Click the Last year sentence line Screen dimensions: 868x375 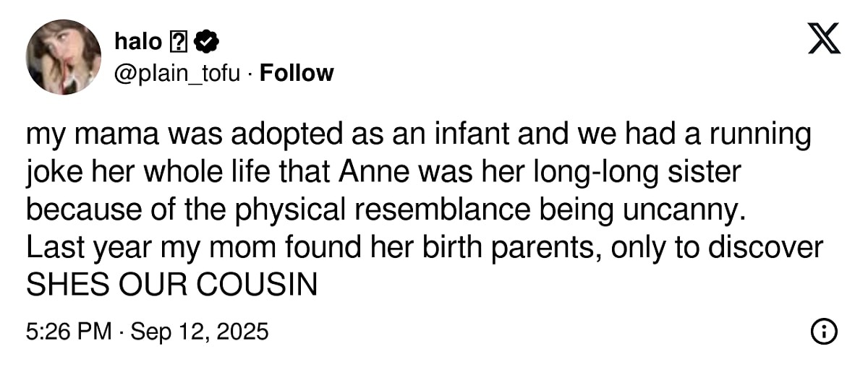click(424, 249)
